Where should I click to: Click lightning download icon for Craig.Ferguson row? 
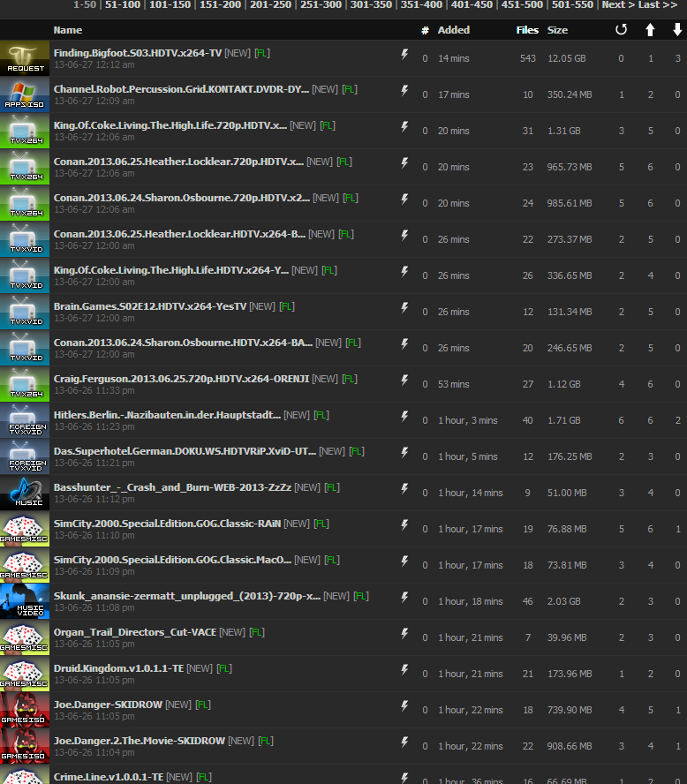(404, 380)
